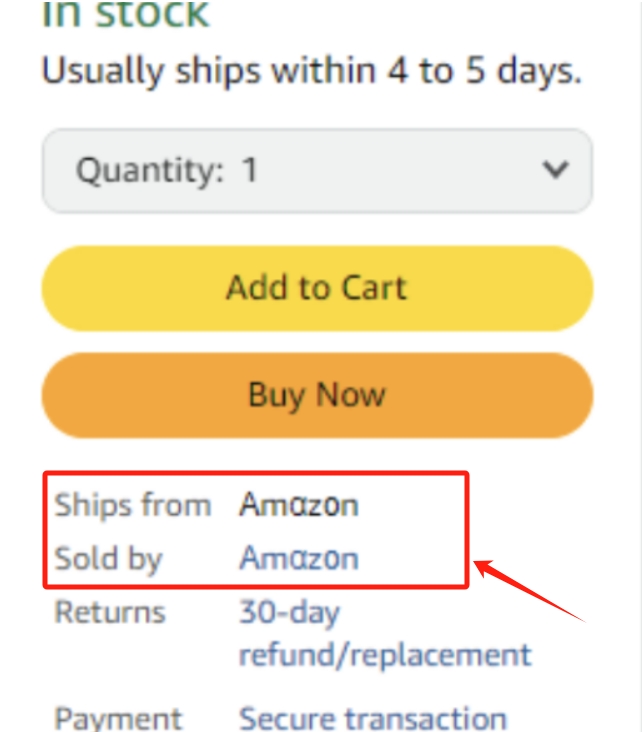Click the word days in shipping estimate
Screen dimensions: 642x732
coord(539,71)
